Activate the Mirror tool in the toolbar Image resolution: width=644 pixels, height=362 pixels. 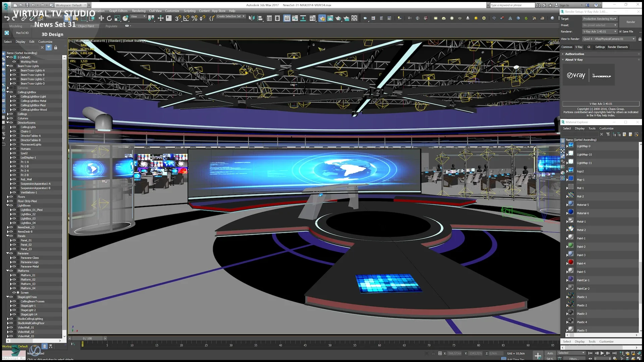[x=252, y=18]
